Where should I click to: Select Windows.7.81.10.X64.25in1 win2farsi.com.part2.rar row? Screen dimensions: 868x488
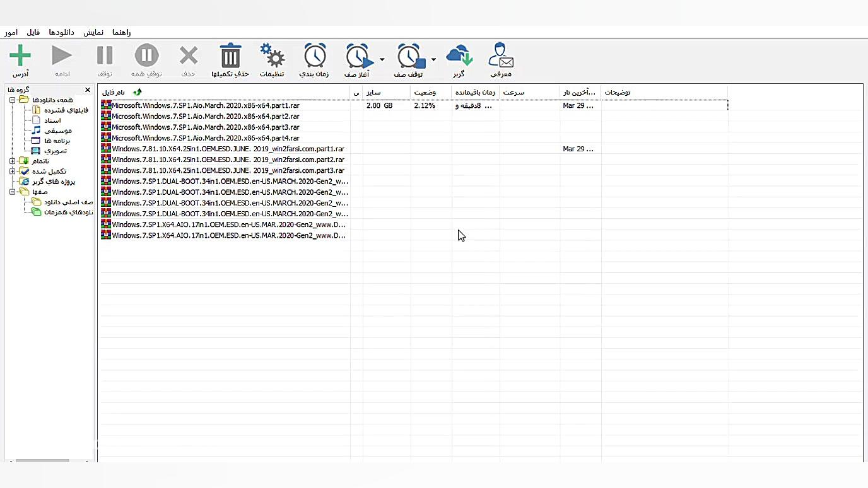point(228,160)
